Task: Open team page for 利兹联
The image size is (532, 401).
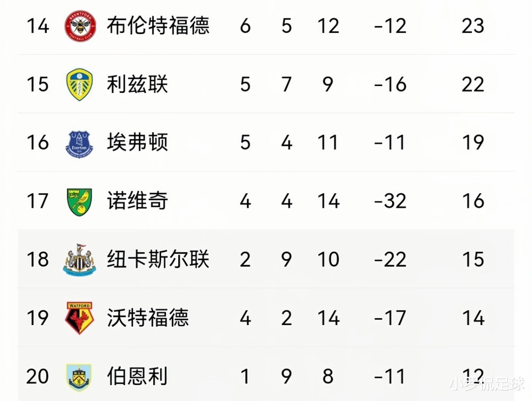Action: click(137, 84)
